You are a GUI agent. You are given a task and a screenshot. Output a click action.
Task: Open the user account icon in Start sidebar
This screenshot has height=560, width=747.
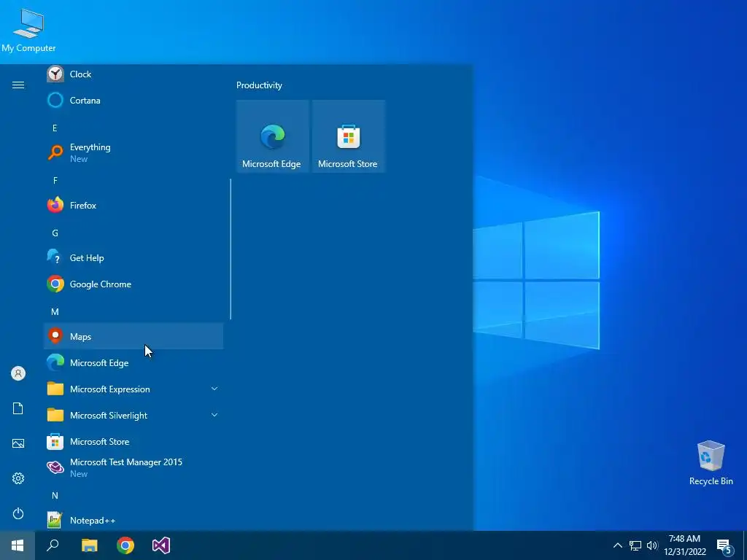18,373
